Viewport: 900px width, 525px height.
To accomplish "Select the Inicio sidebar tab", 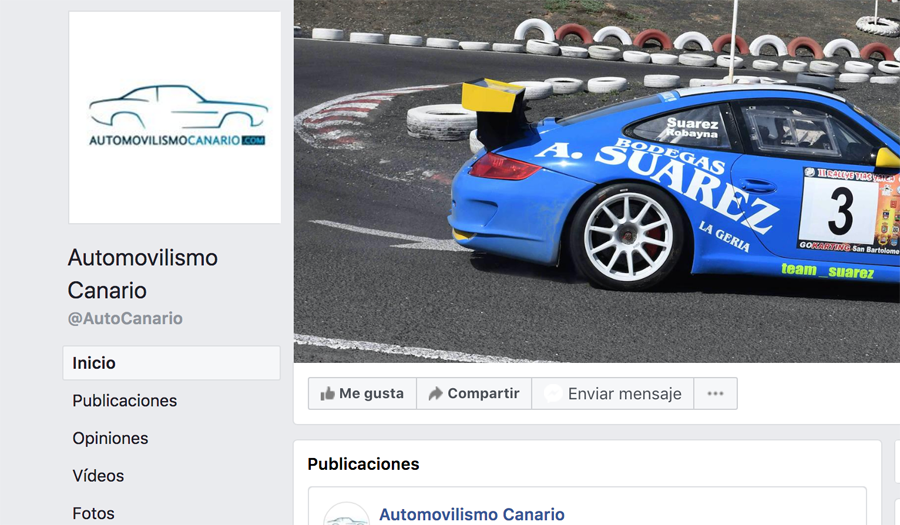I will 172,363.
